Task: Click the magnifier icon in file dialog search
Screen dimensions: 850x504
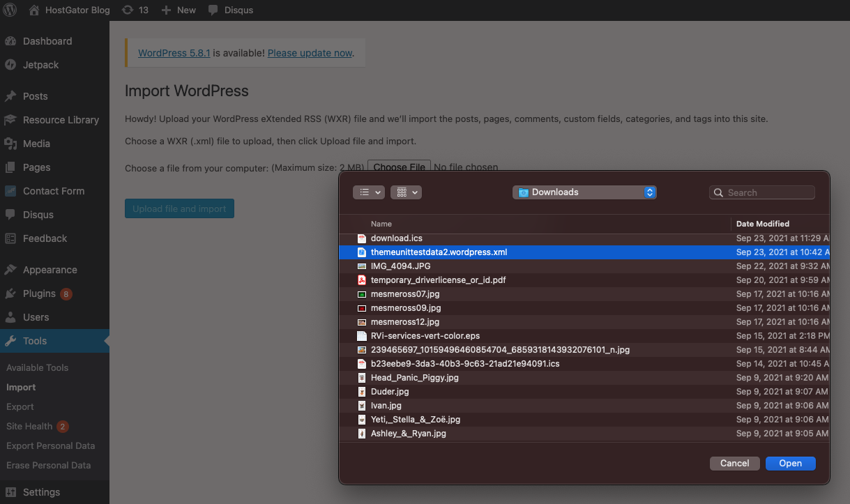Action: click(719, 193)
